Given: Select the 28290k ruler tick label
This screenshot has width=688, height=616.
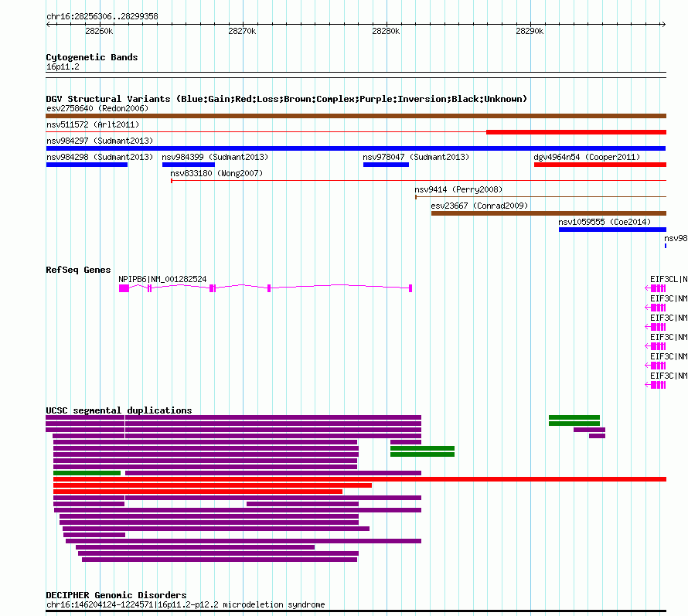Looking at the screenshot, I should click(x=530, y=31).
